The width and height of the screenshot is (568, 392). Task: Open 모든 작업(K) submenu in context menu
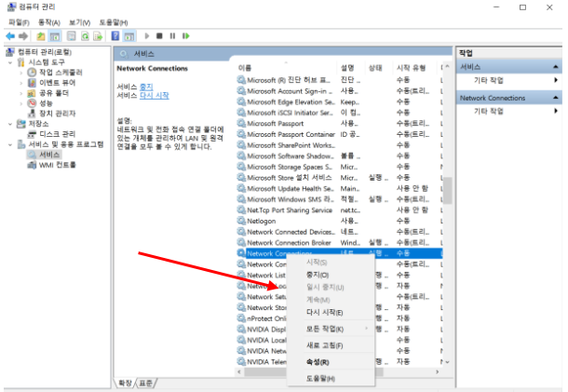pyautogui.click(x=331, y=329)
